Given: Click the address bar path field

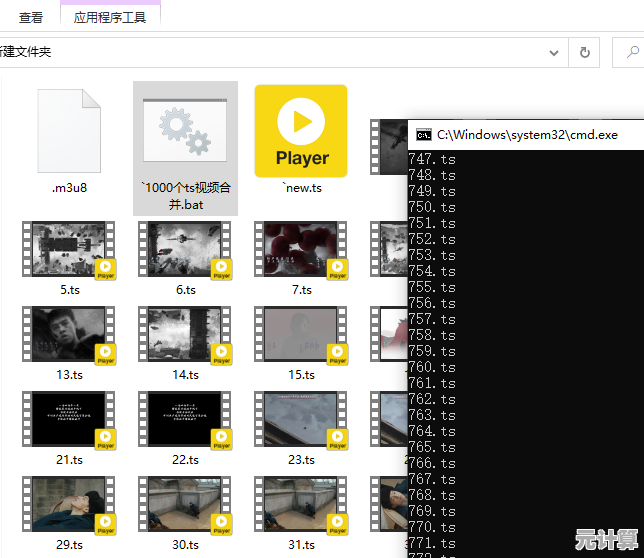Looking at the screenshot, I should pyautogui.click(x=280, y=51).
